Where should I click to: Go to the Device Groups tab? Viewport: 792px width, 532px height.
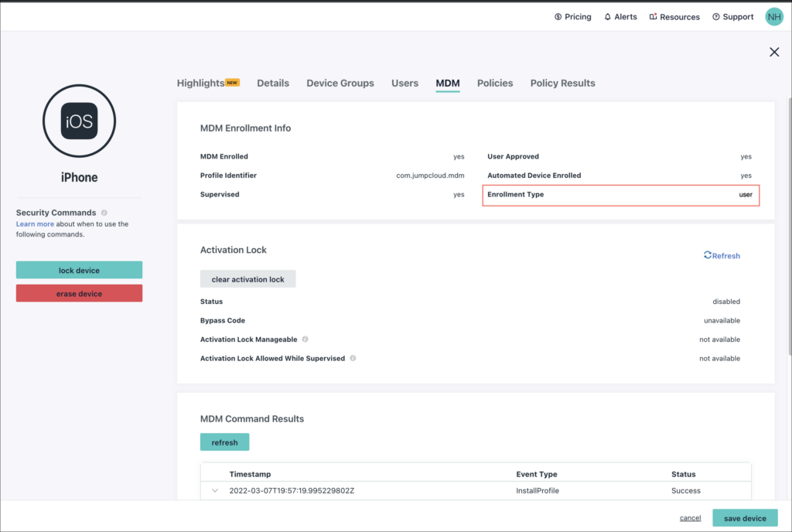340,83
